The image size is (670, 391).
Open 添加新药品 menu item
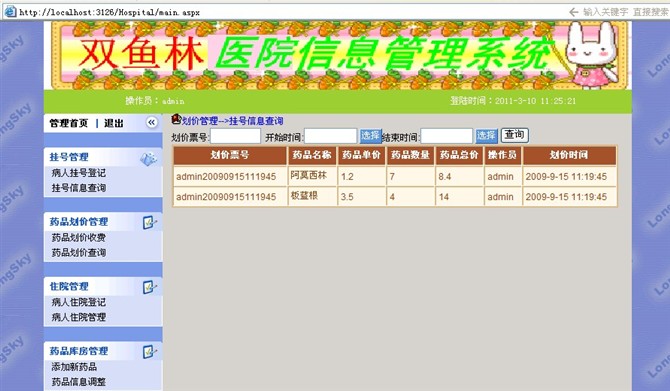click(x=74, y=367)
